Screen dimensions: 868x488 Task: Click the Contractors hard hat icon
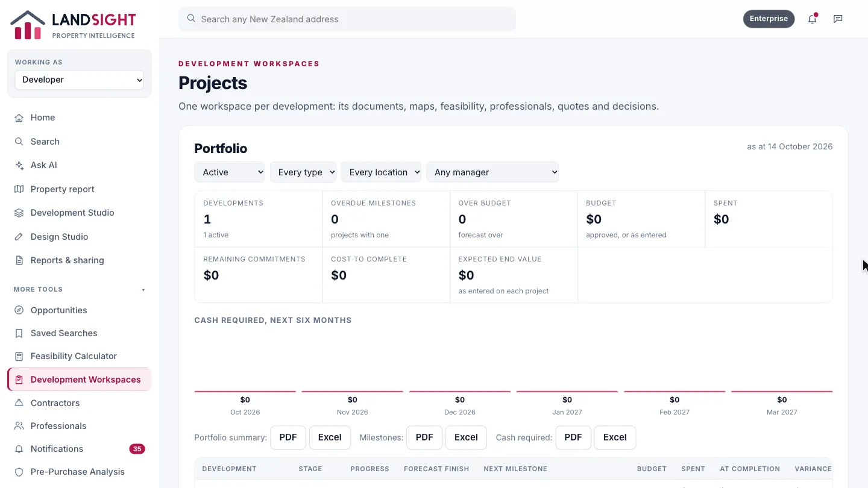click(x=19, y=403)
